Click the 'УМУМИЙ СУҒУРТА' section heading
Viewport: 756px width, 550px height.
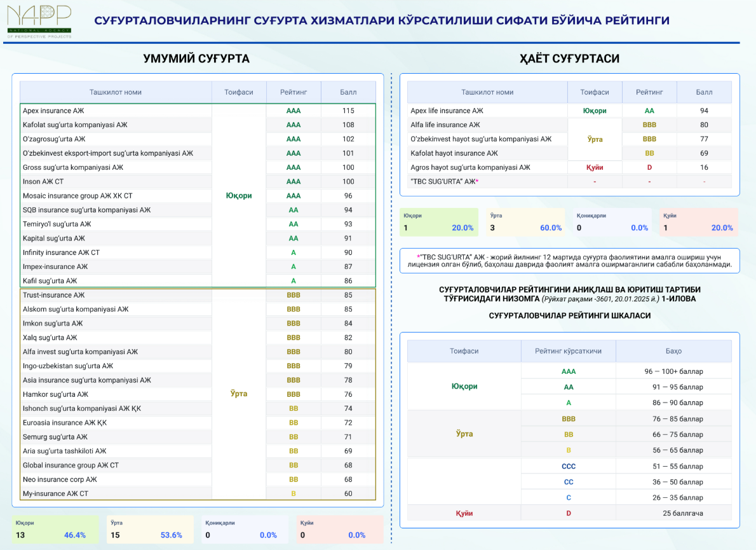tap(196, 58)
